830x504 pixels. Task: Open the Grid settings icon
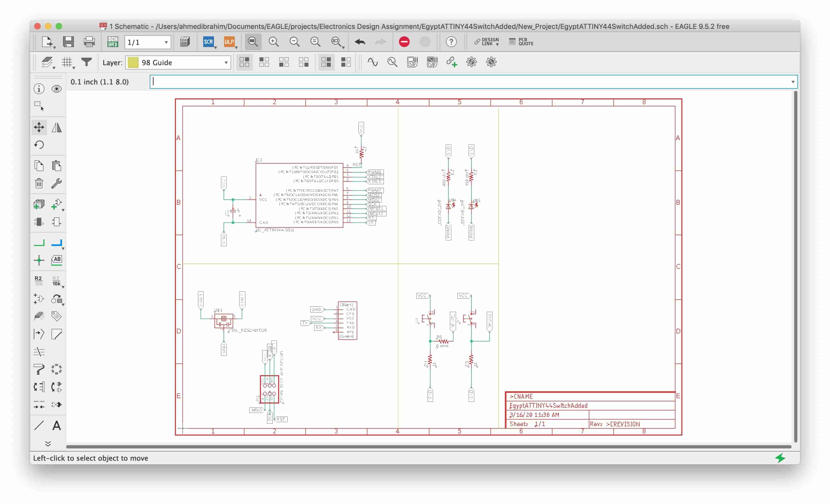coord(67,62)
